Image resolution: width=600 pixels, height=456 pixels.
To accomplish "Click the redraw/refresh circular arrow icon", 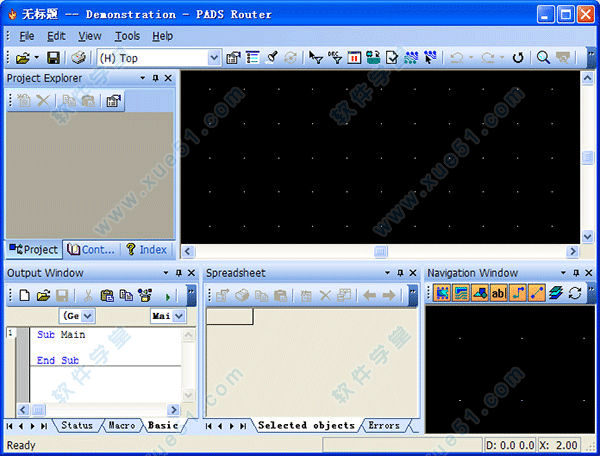I will tap(518, 58).
